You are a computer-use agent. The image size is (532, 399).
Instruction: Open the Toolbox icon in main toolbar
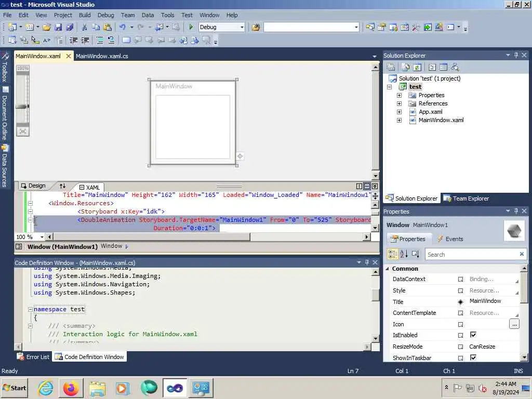416,27
